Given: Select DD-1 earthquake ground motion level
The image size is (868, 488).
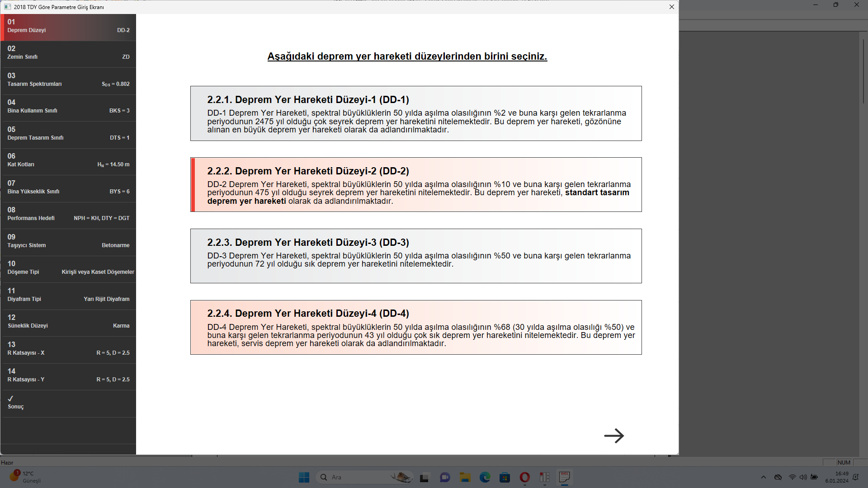Looking at the screenshot, I should coord(415,113).
